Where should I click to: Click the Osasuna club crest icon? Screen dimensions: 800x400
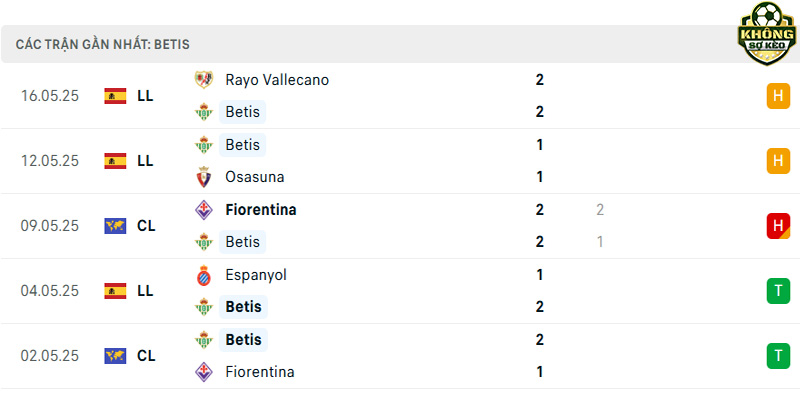pyautogui.click(x=204, y=177)
